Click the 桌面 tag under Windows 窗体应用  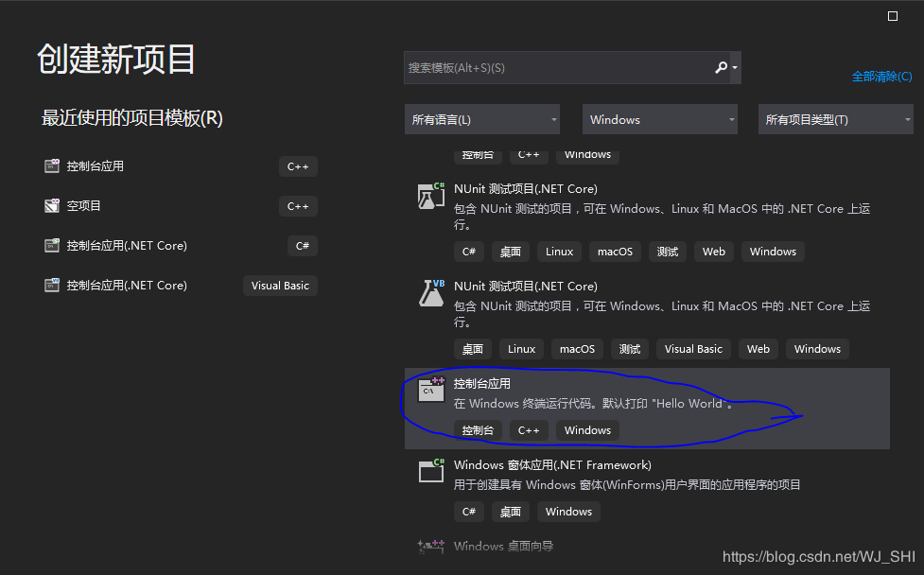click(x=511, y=512)
